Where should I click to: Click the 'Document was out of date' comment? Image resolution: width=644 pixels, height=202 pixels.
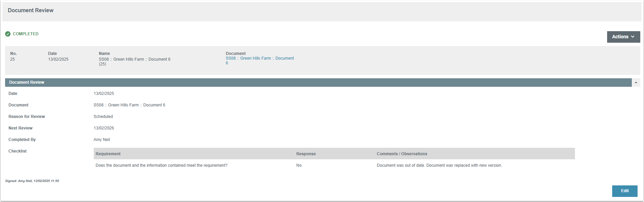[439, 165]
